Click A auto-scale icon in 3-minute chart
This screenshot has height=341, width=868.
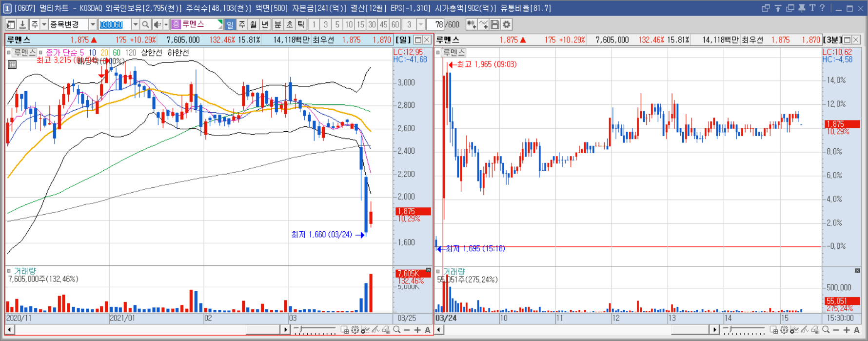point(857,330)
